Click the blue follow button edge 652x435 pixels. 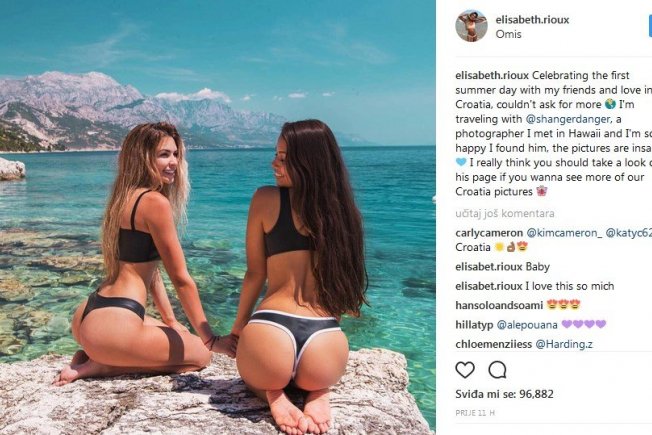point(650,26)
